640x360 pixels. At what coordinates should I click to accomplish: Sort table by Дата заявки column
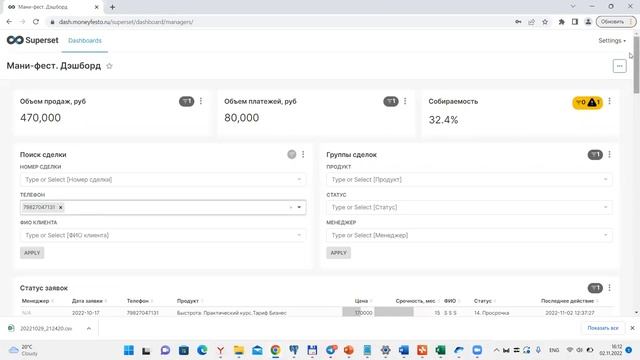[89, 301]
